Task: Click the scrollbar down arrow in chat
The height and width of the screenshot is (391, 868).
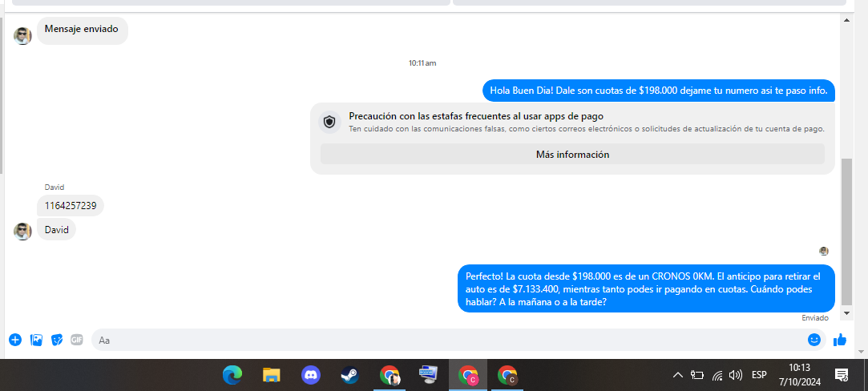Action: pyautogui.click(x=847, y=312)
